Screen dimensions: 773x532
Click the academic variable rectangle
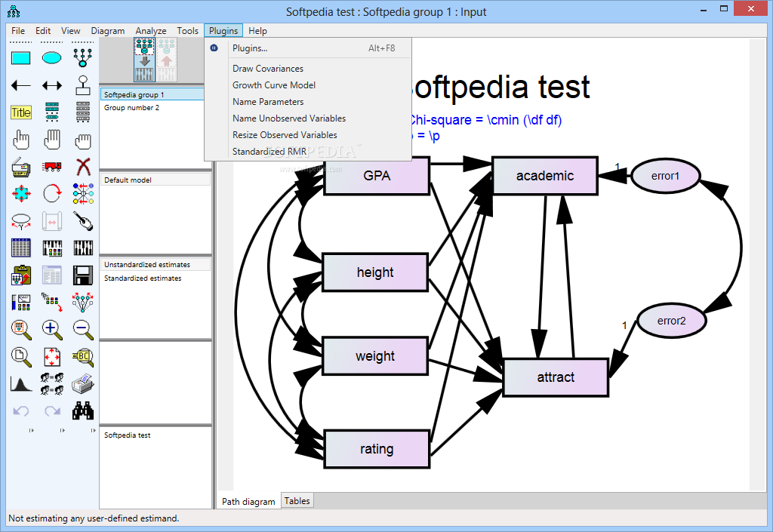(545, 176)
